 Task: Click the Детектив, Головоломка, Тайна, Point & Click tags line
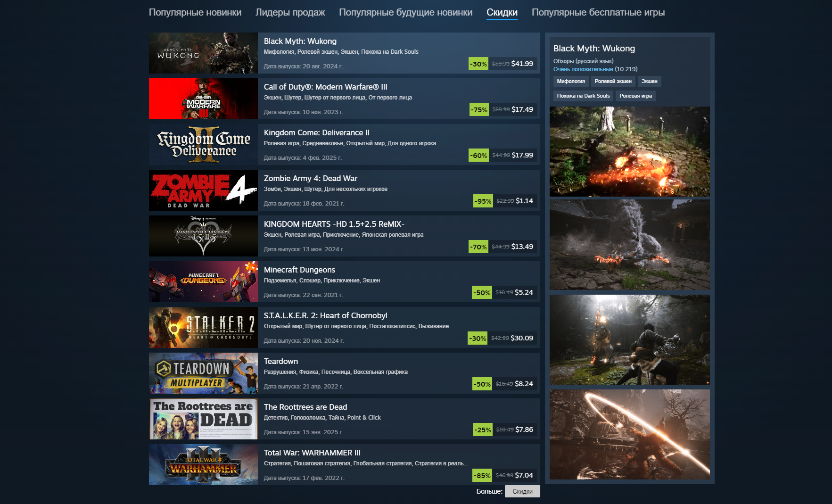(322, 418)
